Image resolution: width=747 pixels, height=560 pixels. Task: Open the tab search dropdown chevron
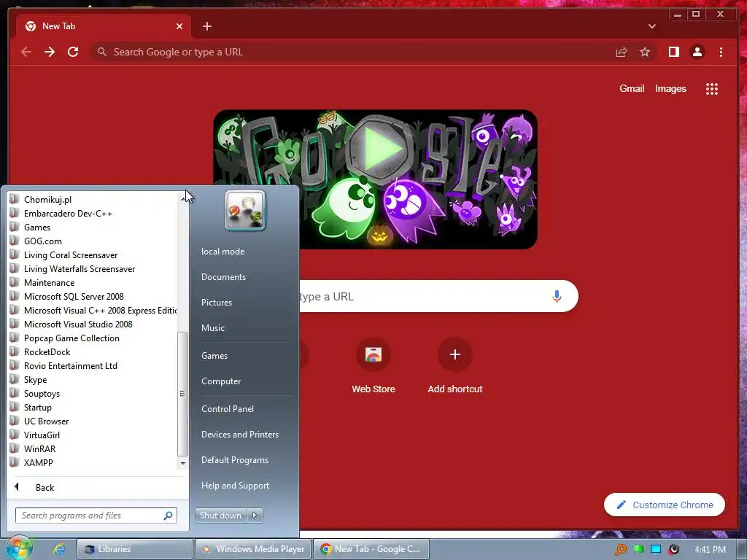coord(651,26)
